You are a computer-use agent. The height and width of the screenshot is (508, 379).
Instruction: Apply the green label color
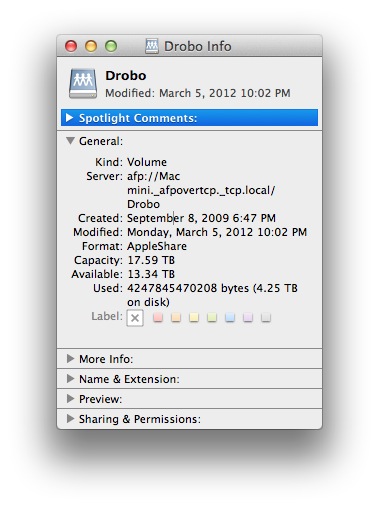pos(212,317)
